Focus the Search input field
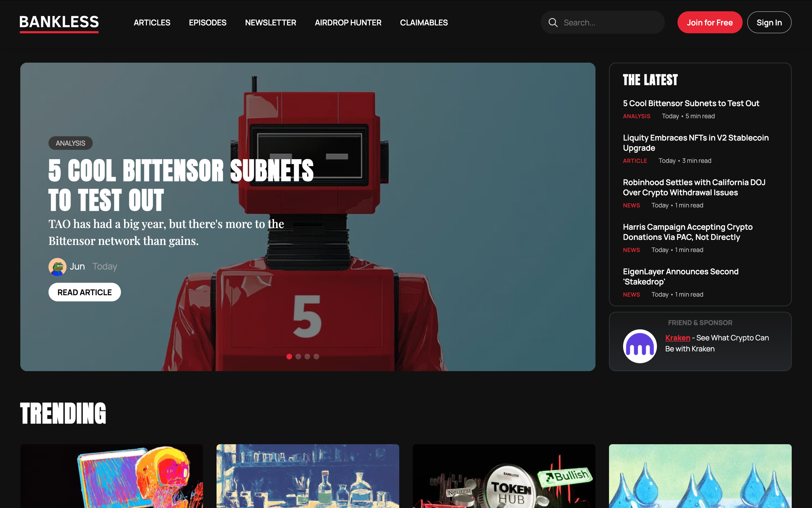The width and height of the screenshot is (812, 508). 603,23
